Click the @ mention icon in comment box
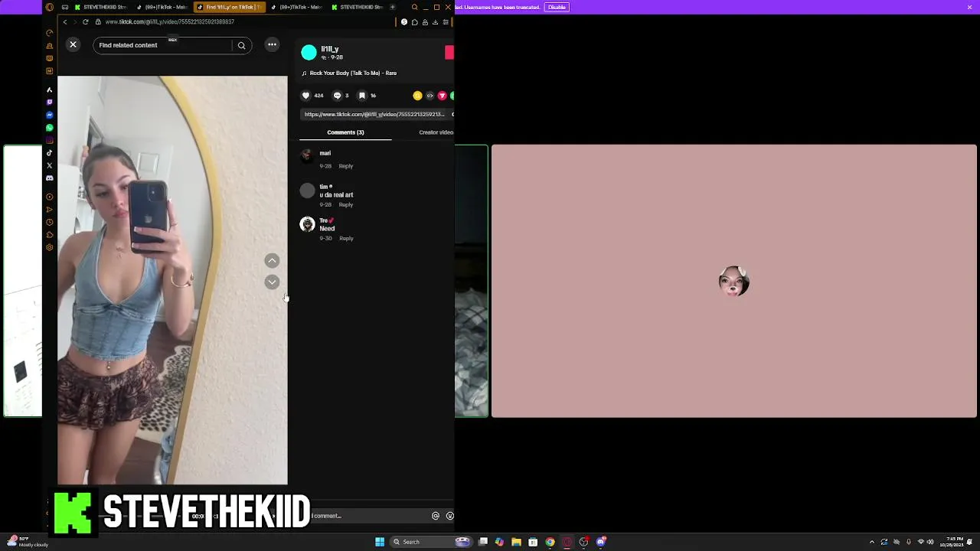This screenshot has width=980, height=551. pos(436,516)
